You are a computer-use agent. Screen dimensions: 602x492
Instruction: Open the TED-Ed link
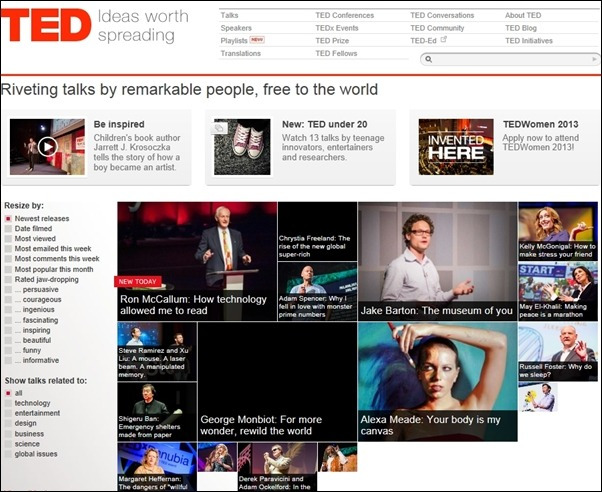(x=423, y=41)
